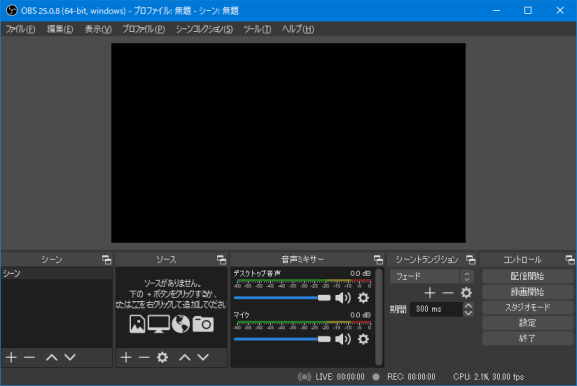Remove the source with the minus button
The width and height of the screenshot is (577, 386).
[144, 357]
